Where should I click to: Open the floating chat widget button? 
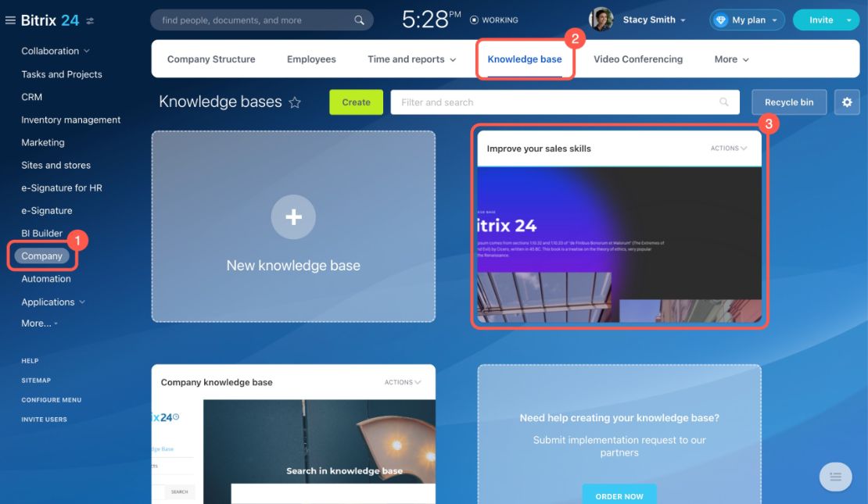835,477
